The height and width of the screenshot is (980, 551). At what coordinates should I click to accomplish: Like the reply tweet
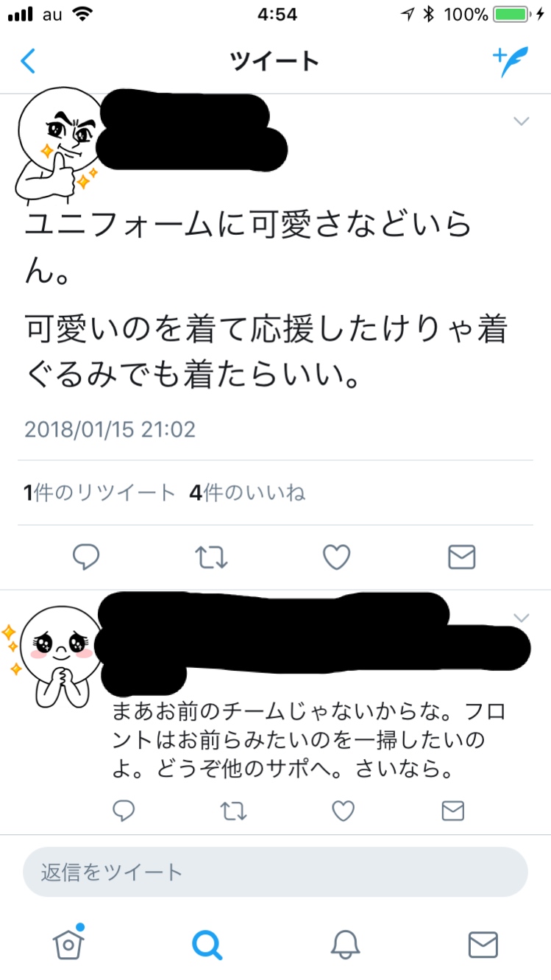[x=343, y=811]
